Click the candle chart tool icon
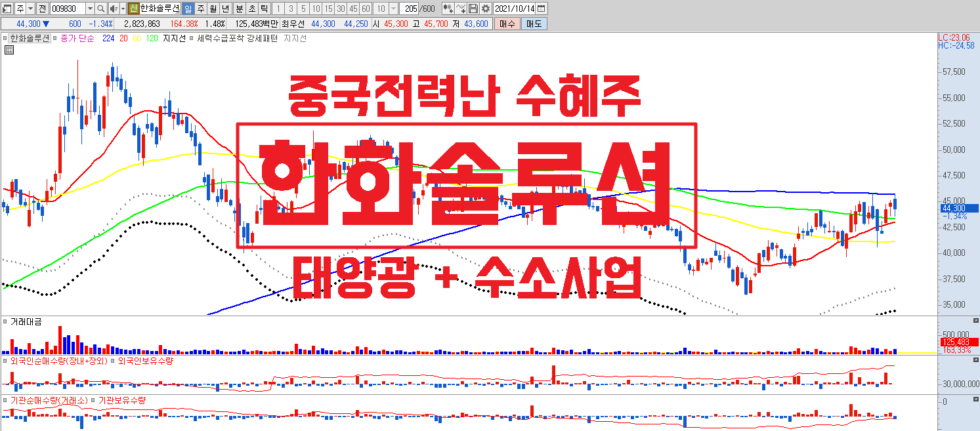 tap(448, 9)
